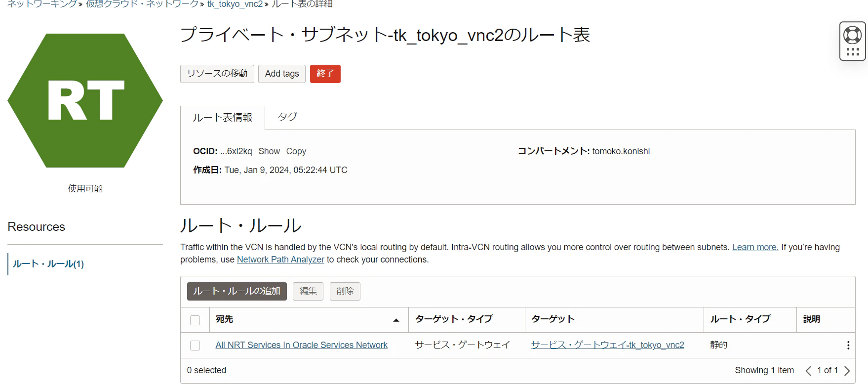The height and width of the screenshot is (392, 868).
Task: Click the 作成日 timestamp value
Action: pyautogui.click(x=286, y=170)
